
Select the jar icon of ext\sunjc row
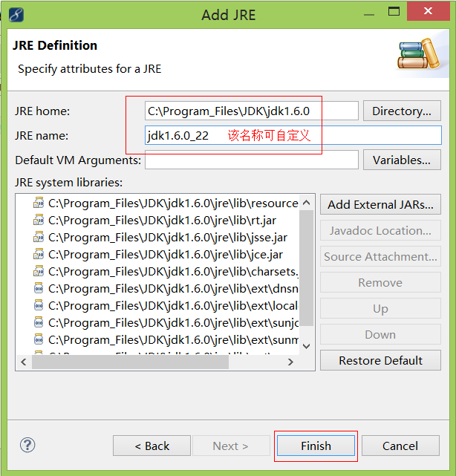pyautogui.click(x=39, y=322)
